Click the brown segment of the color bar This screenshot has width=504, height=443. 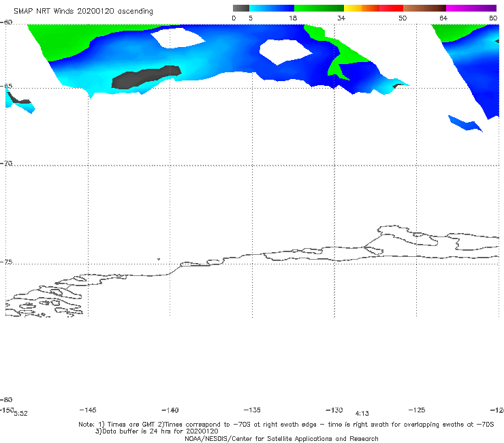point(424,8)
